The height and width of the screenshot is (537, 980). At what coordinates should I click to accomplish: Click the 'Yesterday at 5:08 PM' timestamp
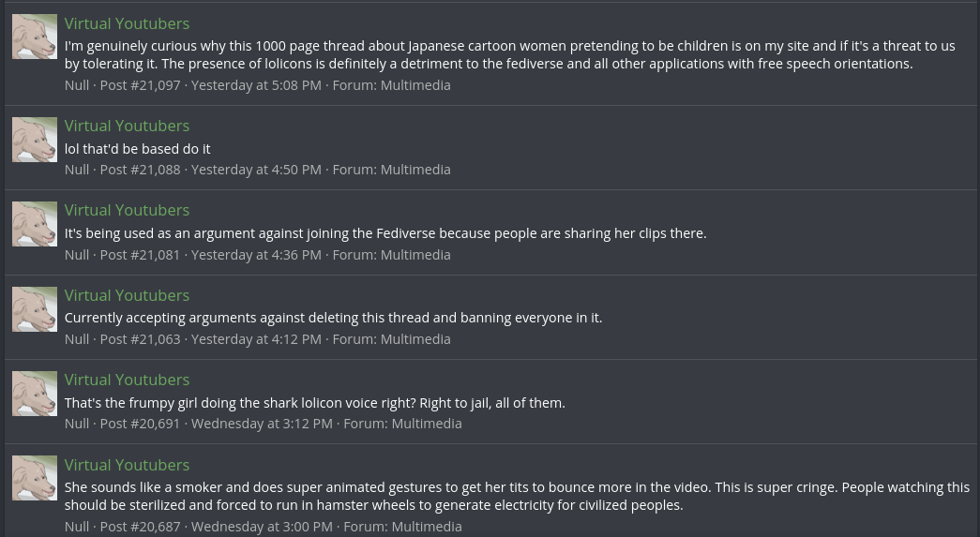(256, 85)
